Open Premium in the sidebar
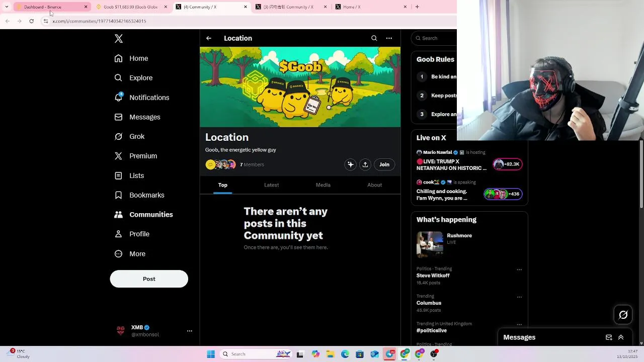 coord(136,156)
